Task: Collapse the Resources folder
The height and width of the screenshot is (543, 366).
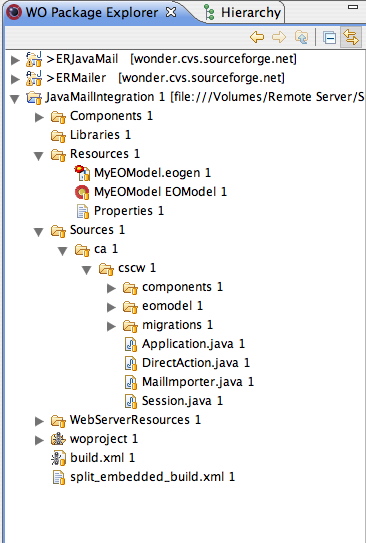Action: click(x=39, y=155)
